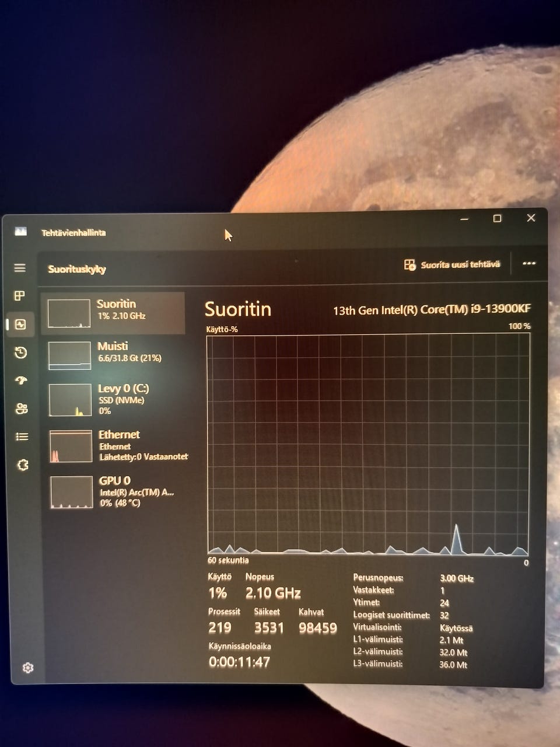Open the Startup apps page icon

click(x=21, y=381)
